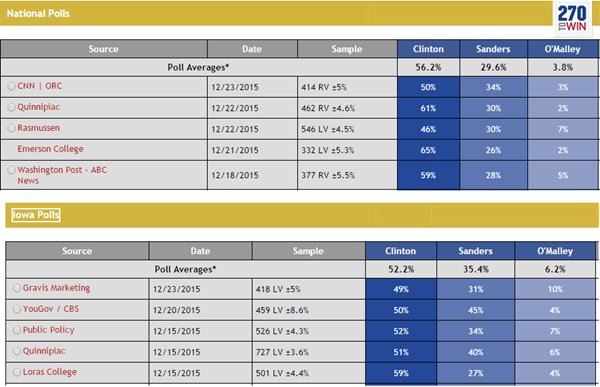Open the Rasmussen poll link
The image size is (600, 387).
[38, 128]
